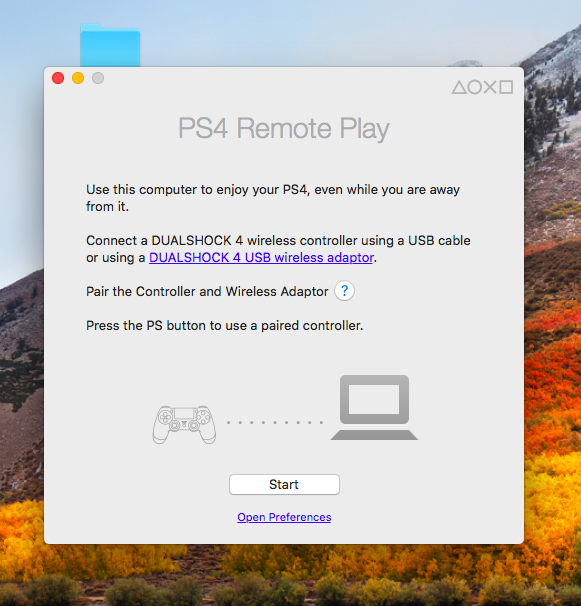The image size is (581, 606).
Task: Click the laptop computer illustration
Action: [374, 407]
